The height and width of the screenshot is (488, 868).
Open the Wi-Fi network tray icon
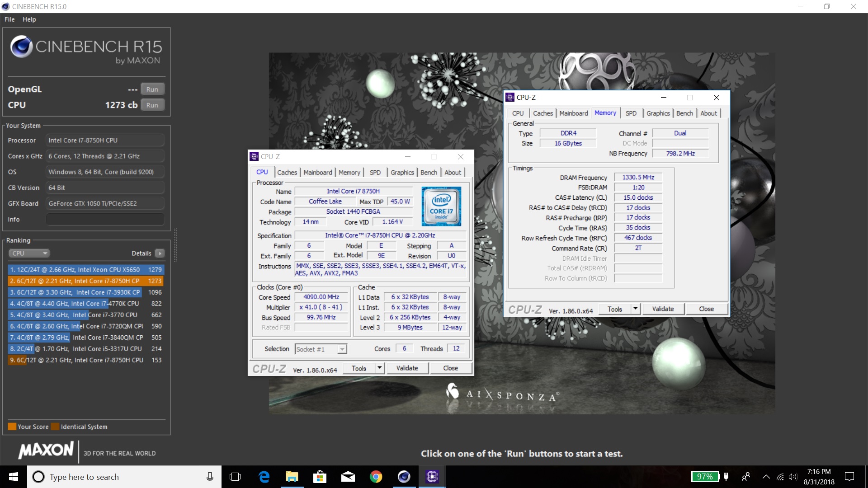(x=780, y=477)
